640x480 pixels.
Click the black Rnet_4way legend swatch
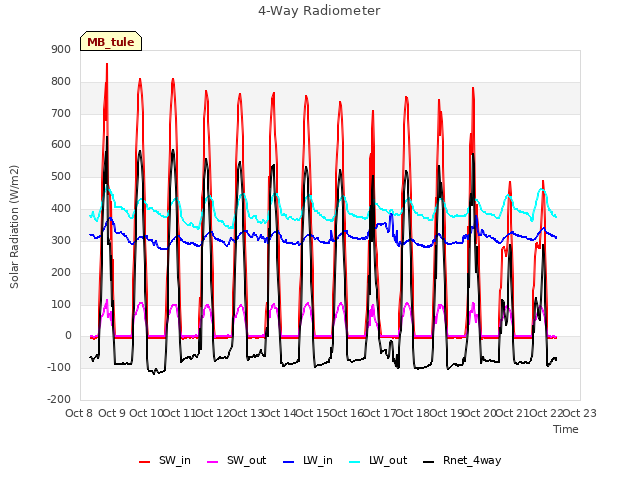(429, 462)
